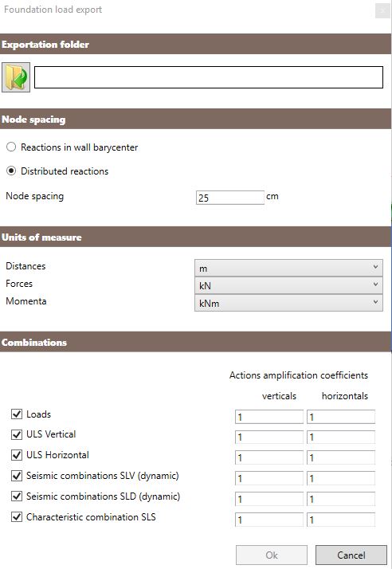Click verticals coefficient for Characteristic combination SLS
This screenshot has height=569, width=392.
pyautogui.click(x=269, y=520)
